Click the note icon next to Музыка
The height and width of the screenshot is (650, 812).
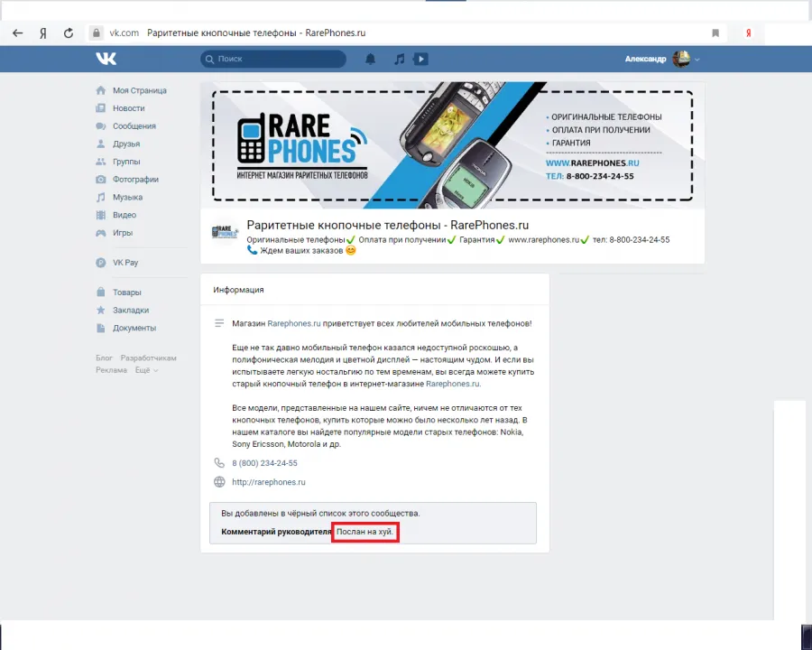pyautogui.click(x=100, y=197)
